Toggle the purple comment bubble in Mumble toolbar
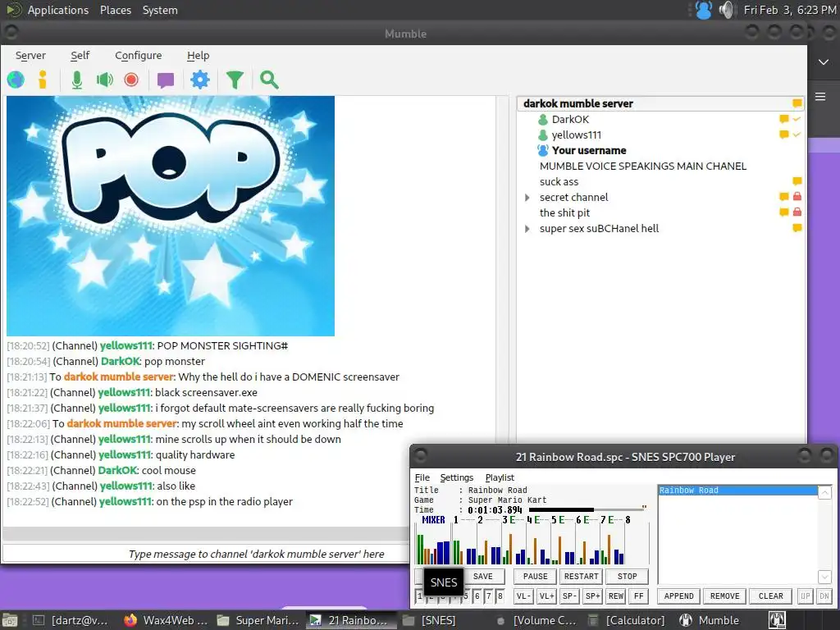The height and width of the screenshot is (630, 840). pos(166,80)
